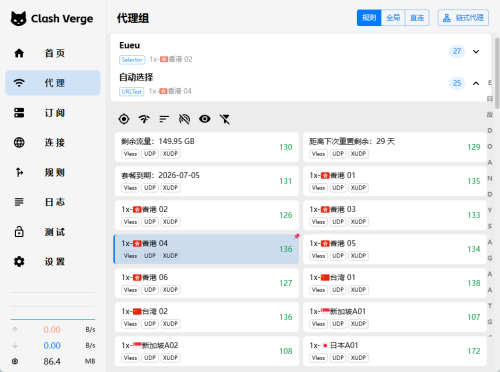The image size is (500, 372).
Task: Collapse the 自动选择 proxy group
Action: coord(476,83)
